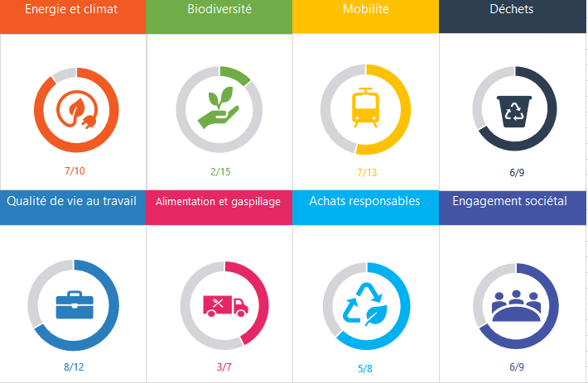Click the 5/8 purchasing score

pyautogui.click(x=365, y=369)
